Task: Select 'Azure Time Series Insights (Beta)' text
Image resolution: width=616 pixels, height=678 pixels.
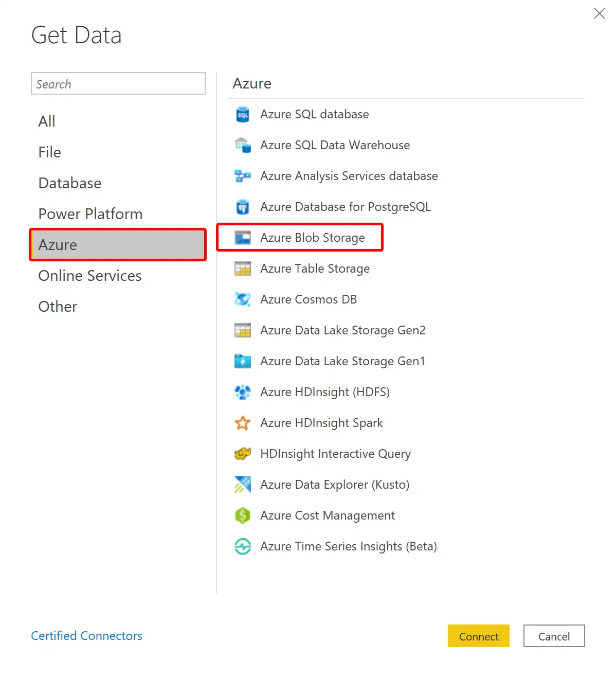Action: tap(349, 546)
